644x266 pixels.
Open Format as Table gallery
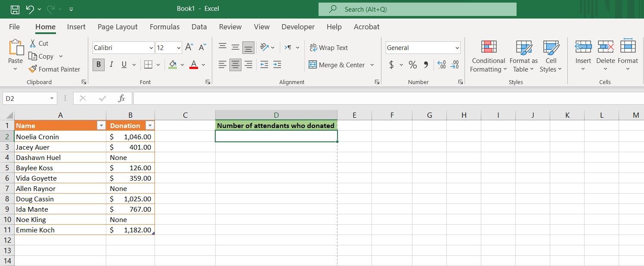tap(523, 56)
